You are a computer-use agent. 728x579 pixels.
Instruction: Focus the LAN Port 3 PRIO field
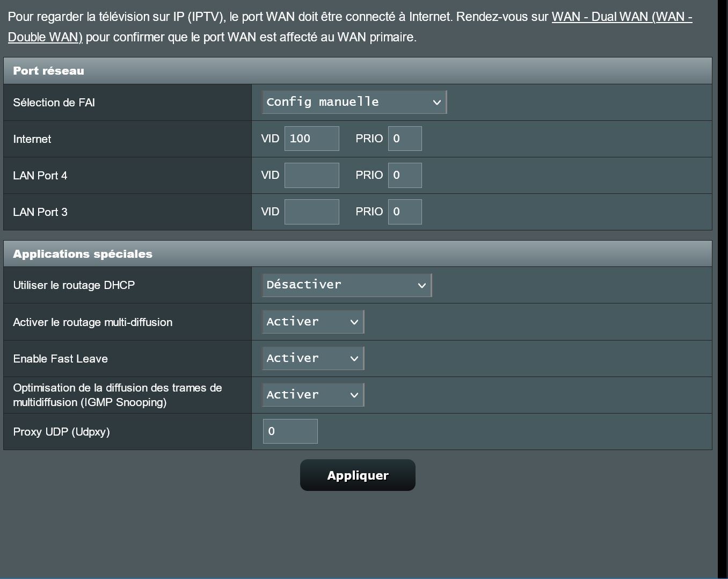(x=405, y=212)
